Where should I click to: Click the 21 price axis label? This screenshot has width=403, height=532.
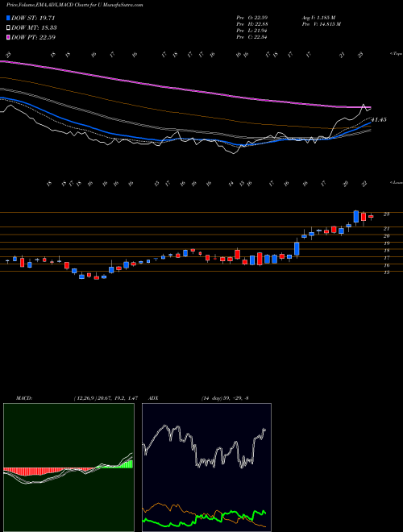pyautogui.click(x=386, y=229)
